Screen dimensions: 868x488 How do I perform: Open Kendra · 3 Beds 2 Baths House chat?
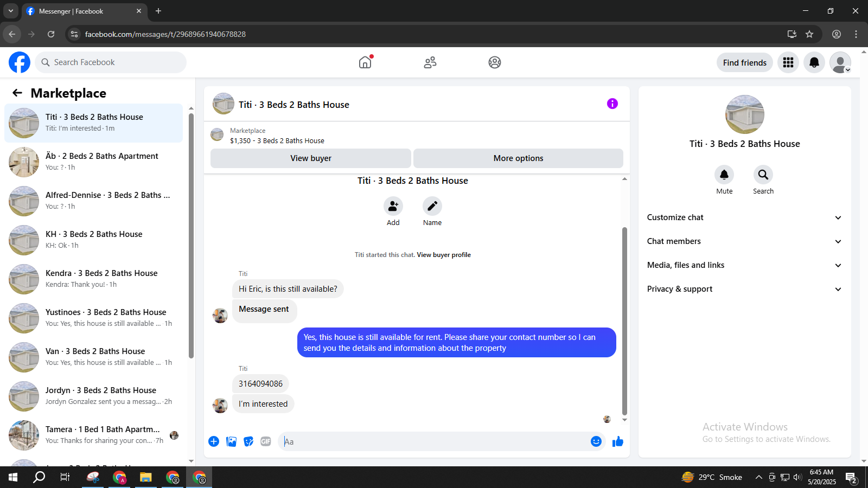point(94,279)
